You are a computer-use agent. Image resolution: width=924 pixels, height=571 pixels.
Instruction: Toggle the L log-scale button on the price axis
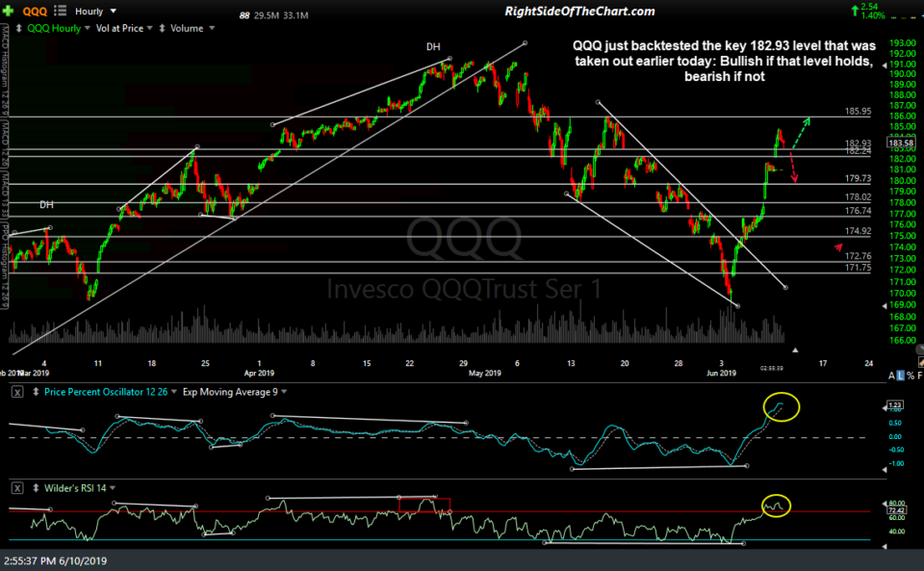(x=900, y=376)
